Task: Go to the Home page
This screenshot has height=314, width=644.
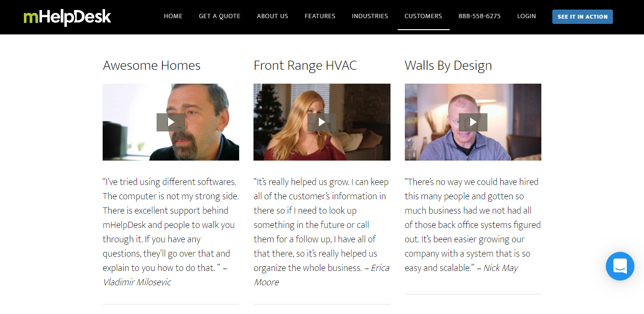Action: tap(173, 16)
